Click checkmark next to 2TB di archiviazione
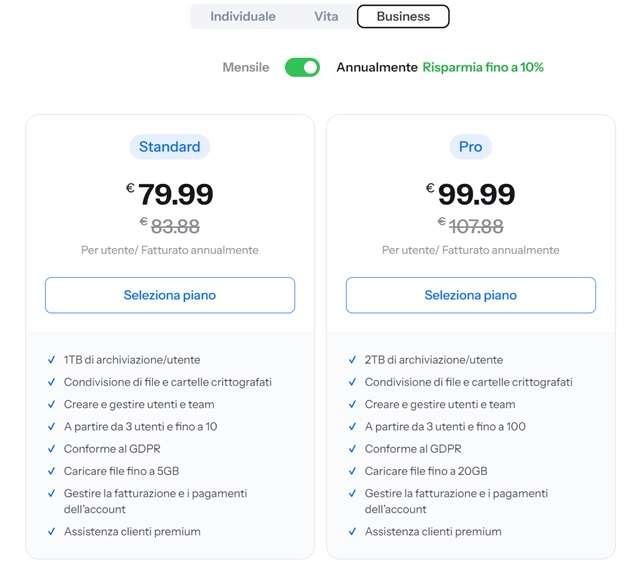This screenshot has width=640, height=565. pos(352,360)
